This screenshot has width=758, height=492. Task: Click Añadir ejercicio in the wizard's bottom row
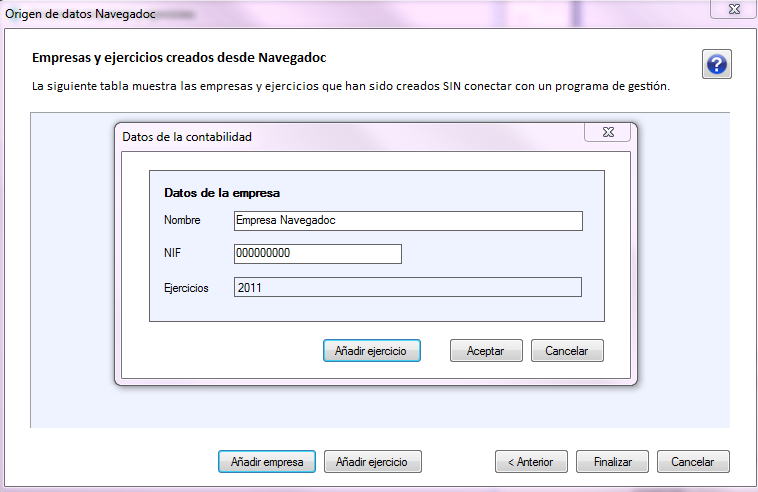(372, 462)
